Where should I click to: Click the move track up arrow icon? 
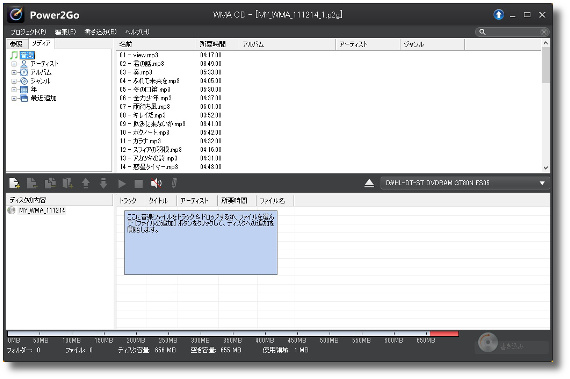coord(86,184)
